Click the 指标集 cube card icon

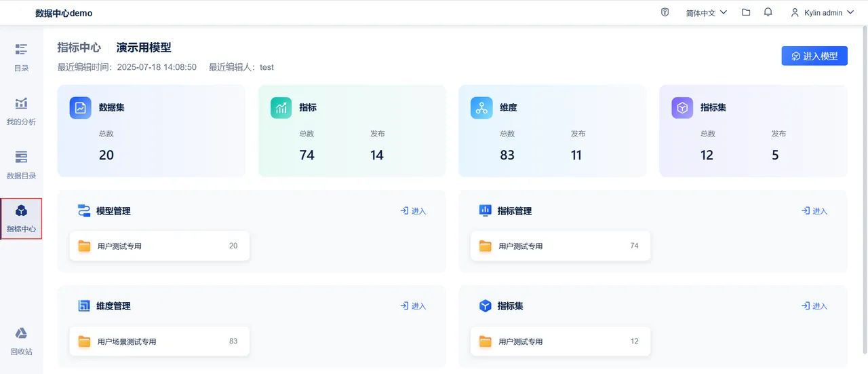click(682, 107)
